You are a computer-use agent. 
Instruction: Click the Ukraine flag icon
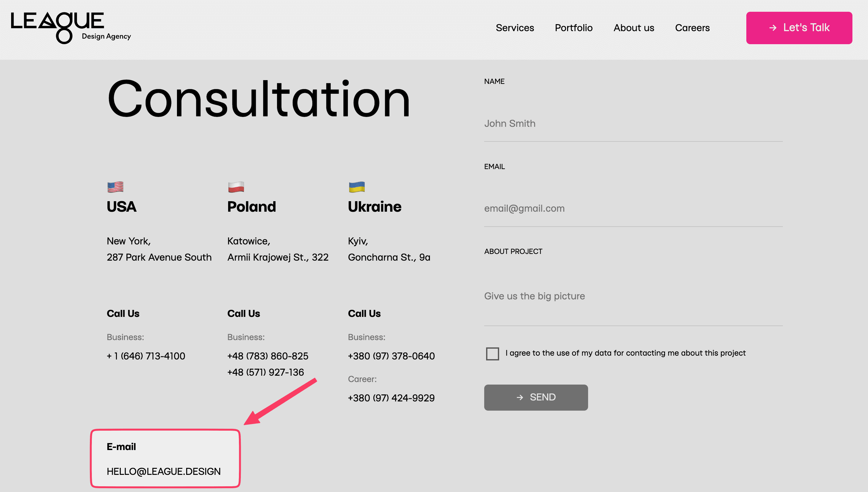(357, 187)
